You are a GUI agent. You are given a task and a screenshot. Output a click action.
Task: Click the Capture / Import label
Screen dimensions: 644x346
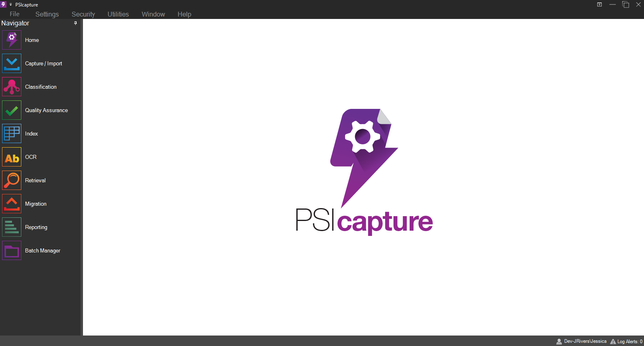pos(43,63)
